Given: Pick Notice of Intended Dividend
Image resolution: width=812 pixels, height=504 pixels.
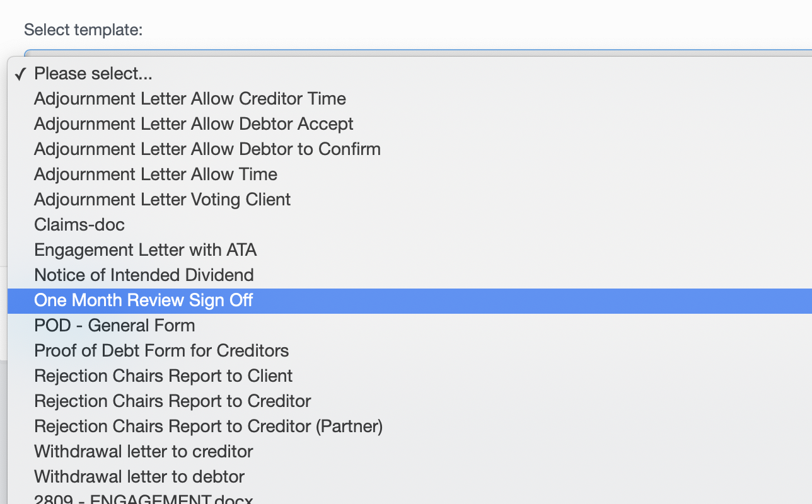Looking at the screenshot, I should tap(144, 275).
